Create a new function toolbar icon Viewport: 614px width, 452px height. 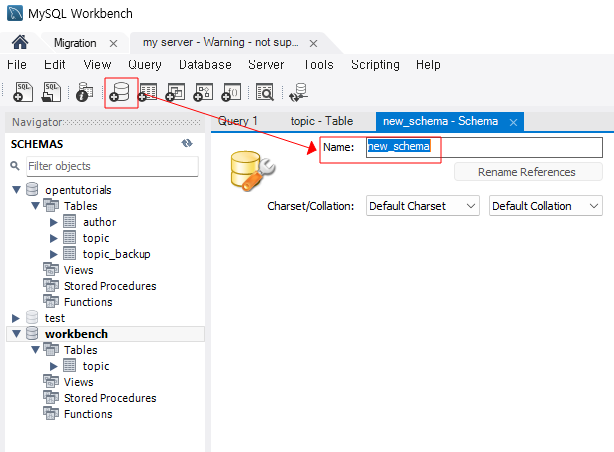pos(231,92)
